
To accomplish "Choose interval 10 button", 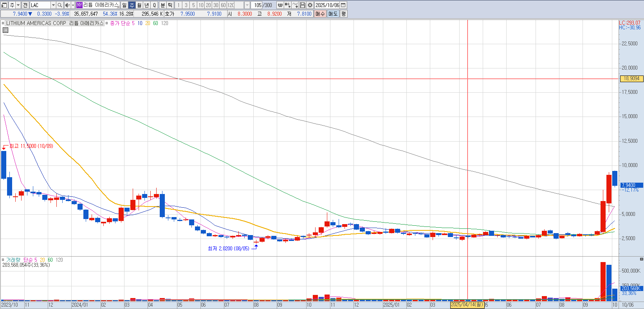I will pos(201,5).
